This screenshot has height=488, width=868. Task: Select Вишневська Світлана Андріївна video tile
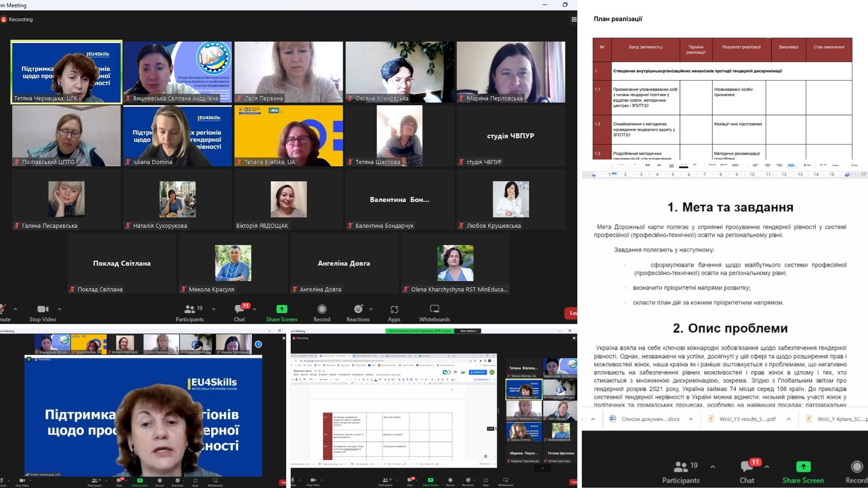[x=178, y=72]
